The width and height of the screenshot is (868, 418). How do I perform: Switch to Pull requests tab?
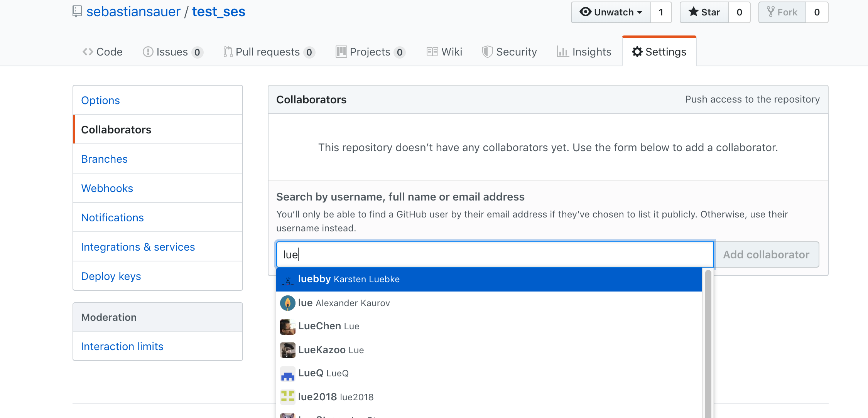[x=269, y=52]
